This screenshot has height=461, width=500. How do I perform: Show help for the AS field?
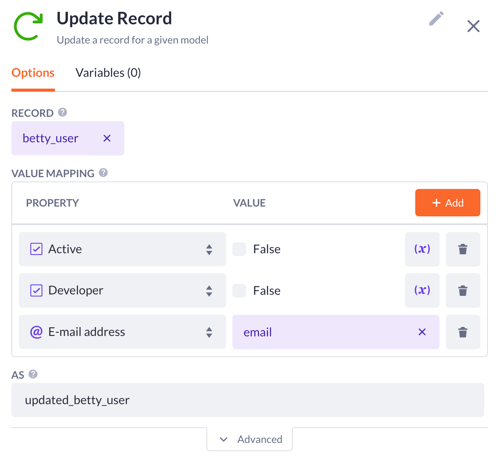click(33, 374)
